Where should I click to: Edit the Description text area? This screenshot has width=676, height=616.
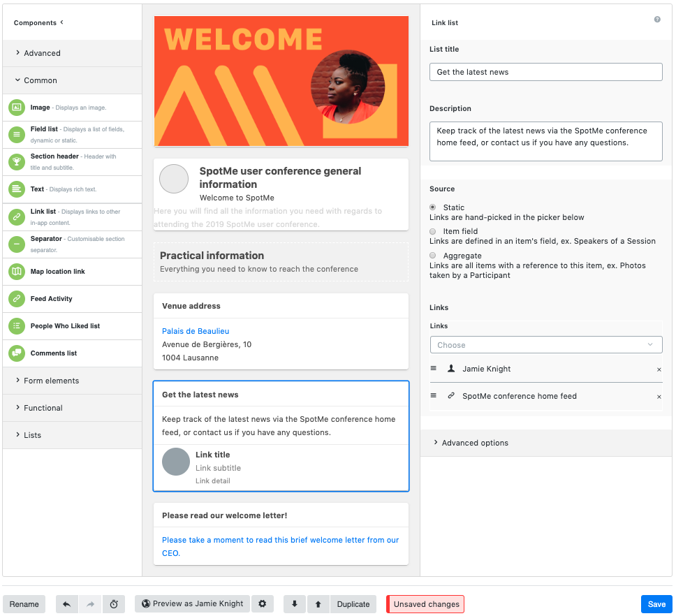(546, 141)
